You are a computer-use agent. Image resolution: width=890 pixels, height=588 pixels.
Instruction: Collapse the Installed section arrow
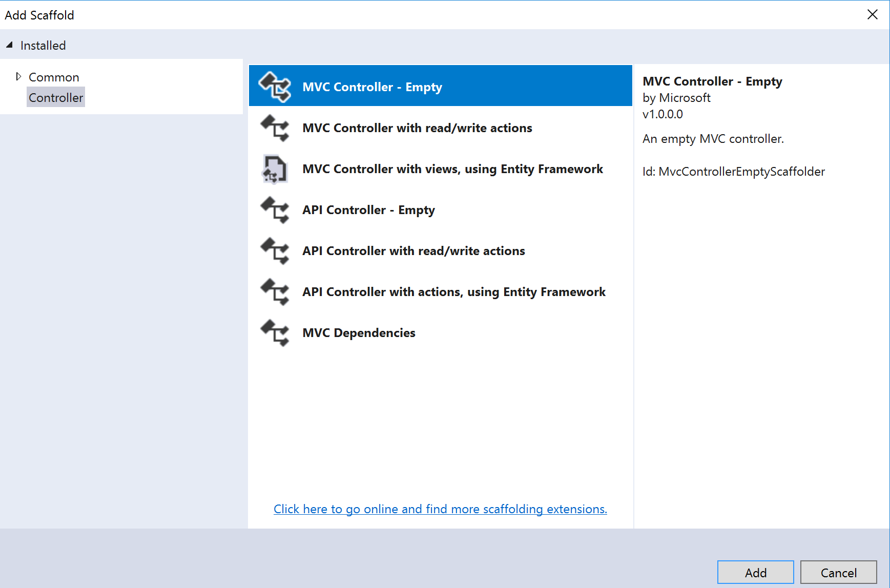(9, 45)
